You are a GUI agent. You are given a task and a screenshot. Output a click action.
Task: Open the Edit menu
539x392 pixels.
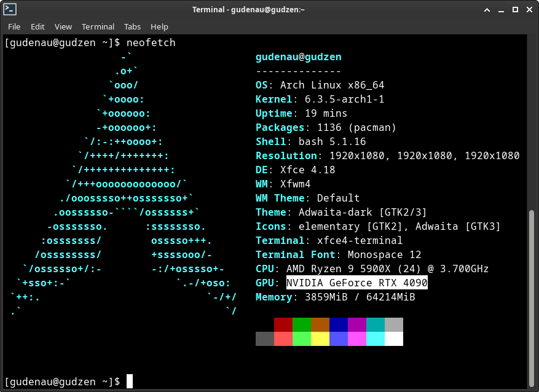coord(37,26)
